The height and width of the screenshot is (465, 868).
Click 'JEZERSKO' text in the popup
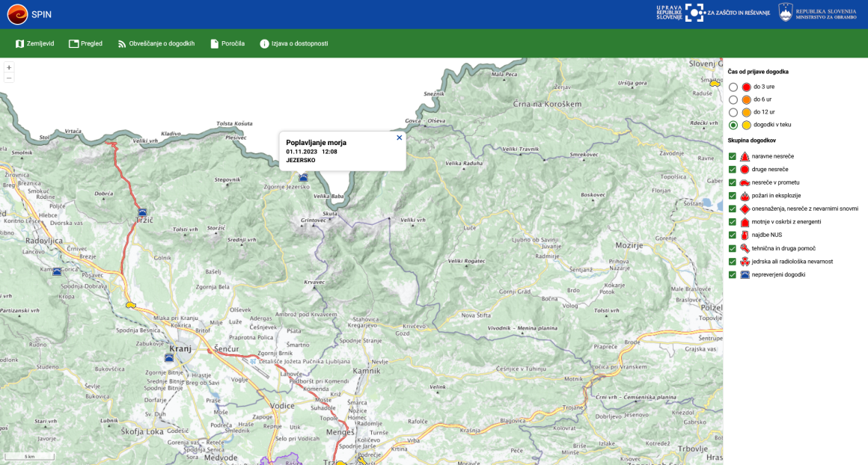(301, 160)
